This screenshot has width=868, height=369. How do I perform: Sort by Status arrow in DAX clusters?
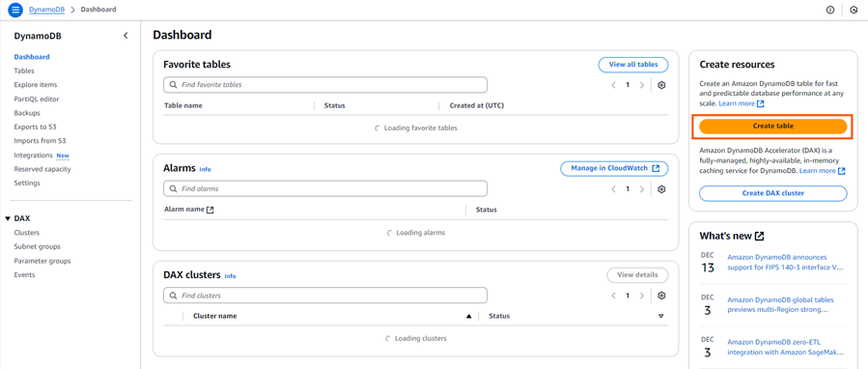pyautogui.click(x=661, y=317)
